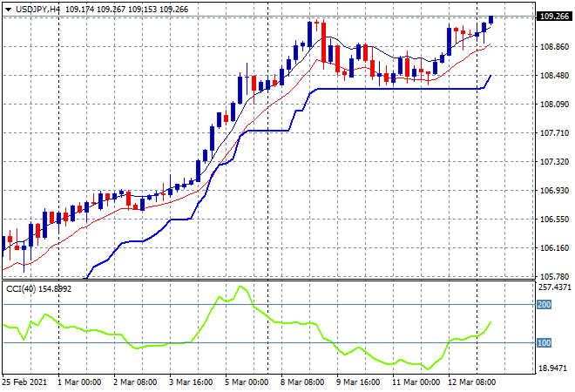Screen dimensions: 575x392
Task: Click the 257.4371 CCI scale maximum
Action: (x=555, y=287)
